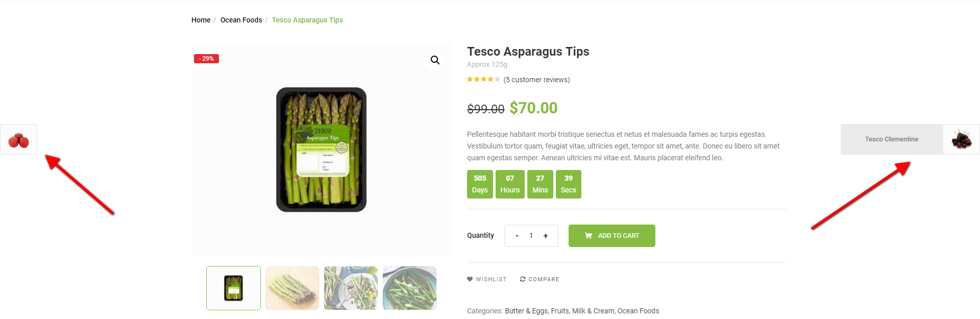Screen dimensions: 980x319
Task: Click the star rating icons
Action: 483,80
